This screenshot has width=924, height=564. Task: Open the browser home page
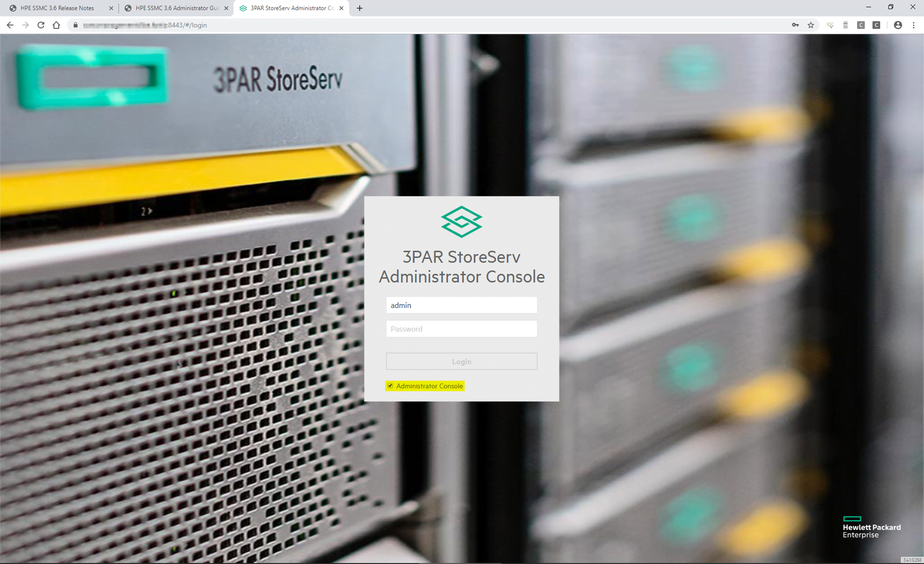pos(56,25)
